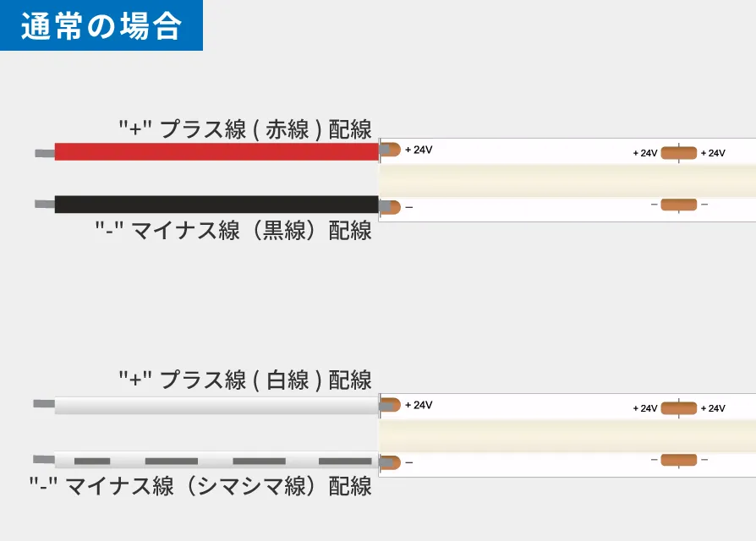Select the プラス線 (白線) 配線 label

click(245, 380)
